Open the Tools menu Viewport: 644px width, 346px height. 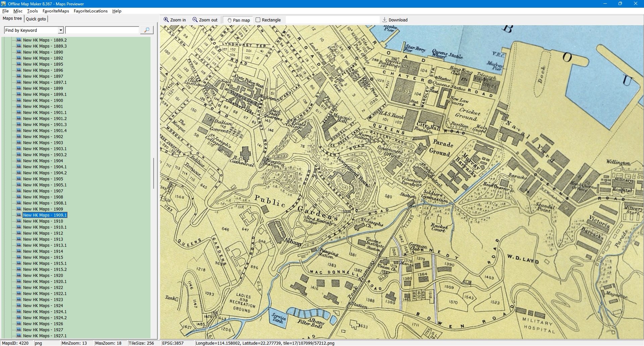[x=32, y=11]
